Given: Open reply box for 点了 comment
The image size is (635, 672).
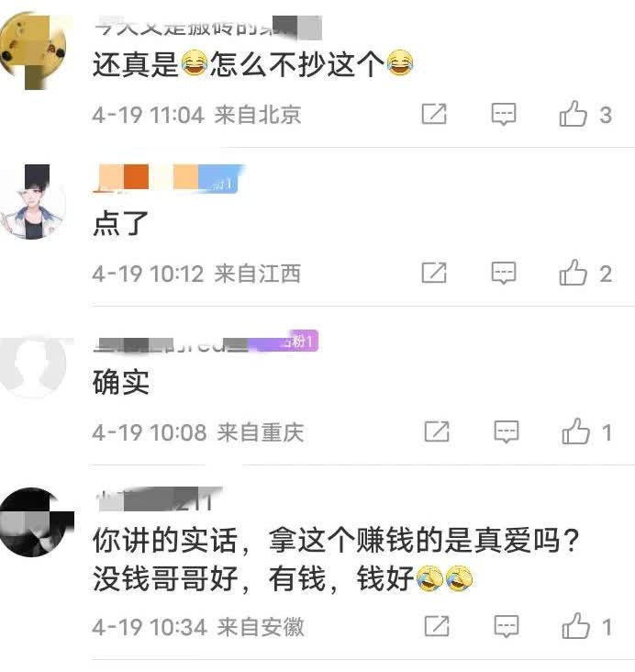Looking at the screenshot, I should pos(504,273).
